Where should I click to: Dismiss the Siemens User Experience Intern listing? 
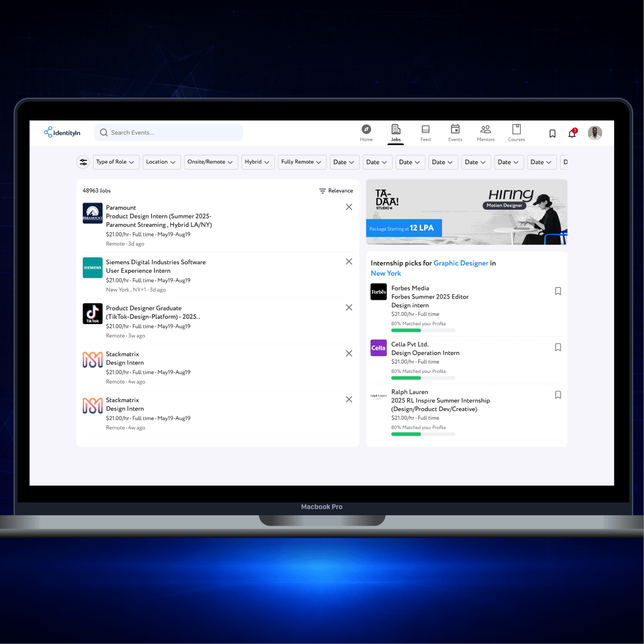pyautogui.click(x=349, y=262)
